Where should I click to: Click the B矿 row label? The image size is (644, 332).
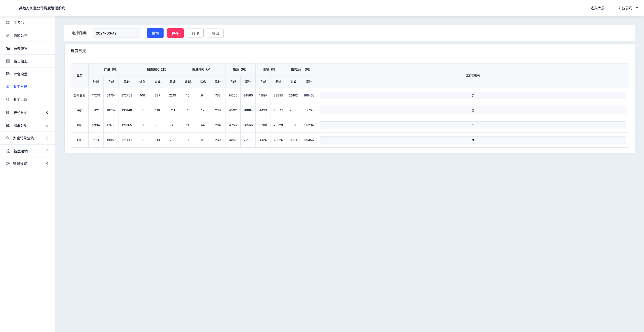pos(80,125)
